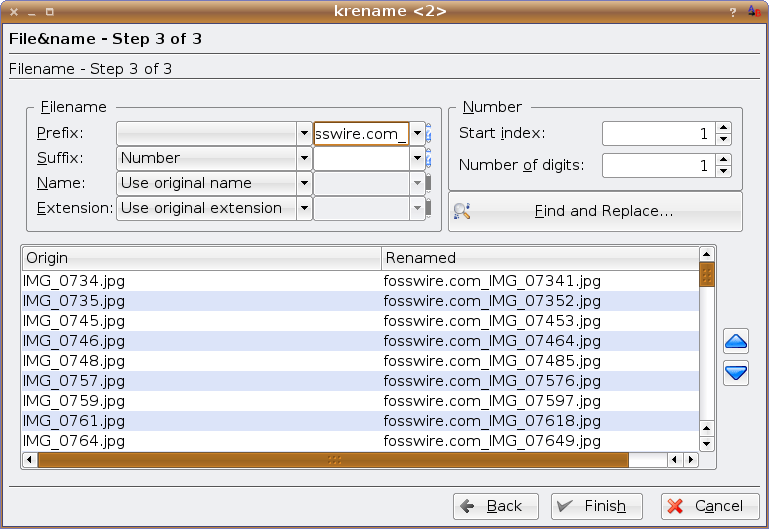
Task: Select row IMG_0764.jpg in Origin list
Action: tap(74, 441)
